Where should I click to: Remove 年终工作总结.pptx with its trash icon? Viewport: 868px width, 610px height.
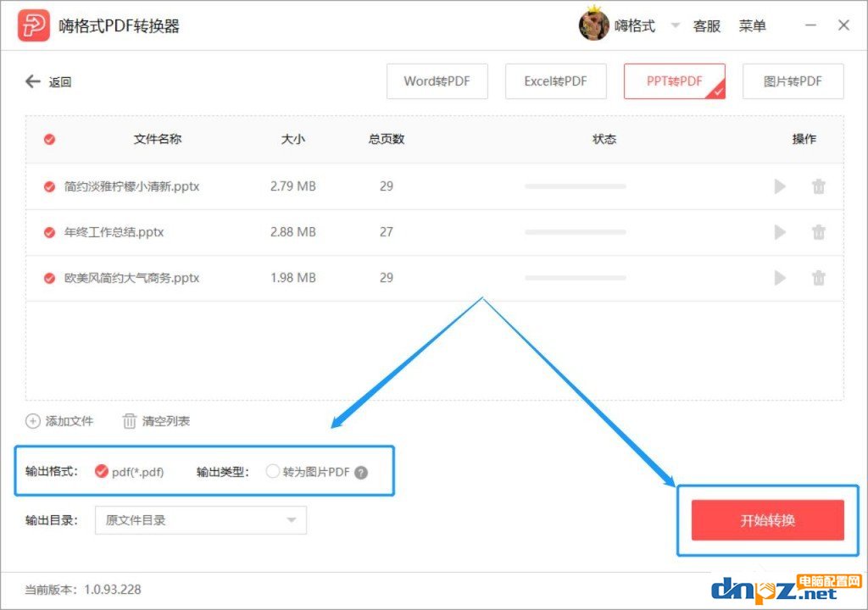coord(818,232)
